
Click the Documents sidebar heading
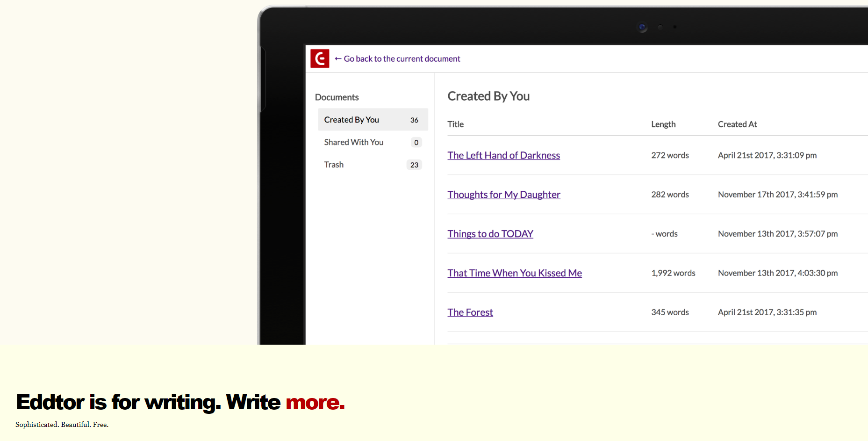point(337,97)
